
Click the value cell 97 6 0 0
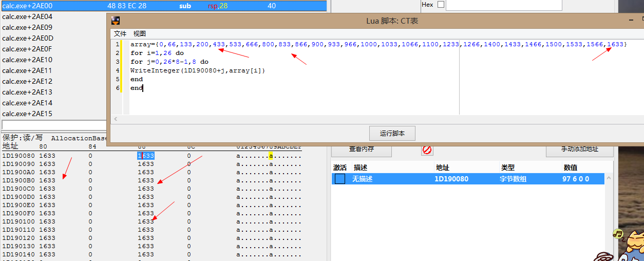click(576, 179)
